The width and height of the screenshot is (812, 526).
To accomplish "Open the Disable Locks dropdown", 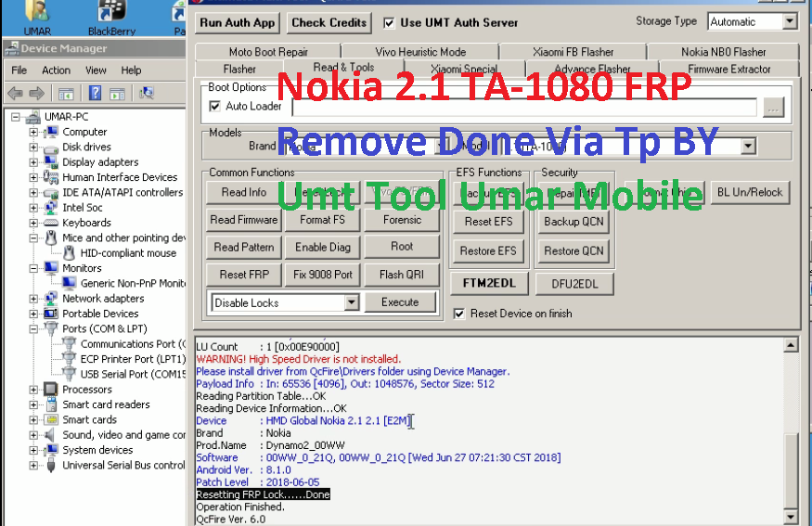I will (x=351, y=302).
